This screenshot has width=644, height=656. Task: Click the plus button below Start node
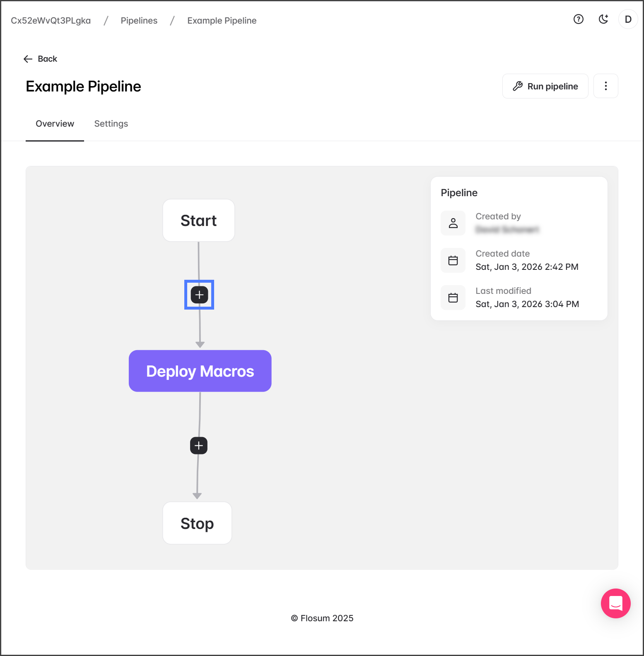tap(199, 295)
